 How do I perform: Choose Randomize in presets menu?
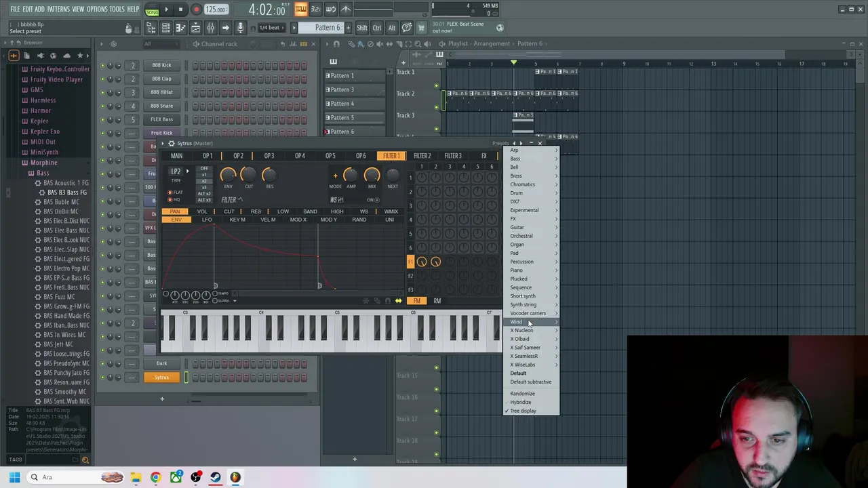click(x=532, y=394)
